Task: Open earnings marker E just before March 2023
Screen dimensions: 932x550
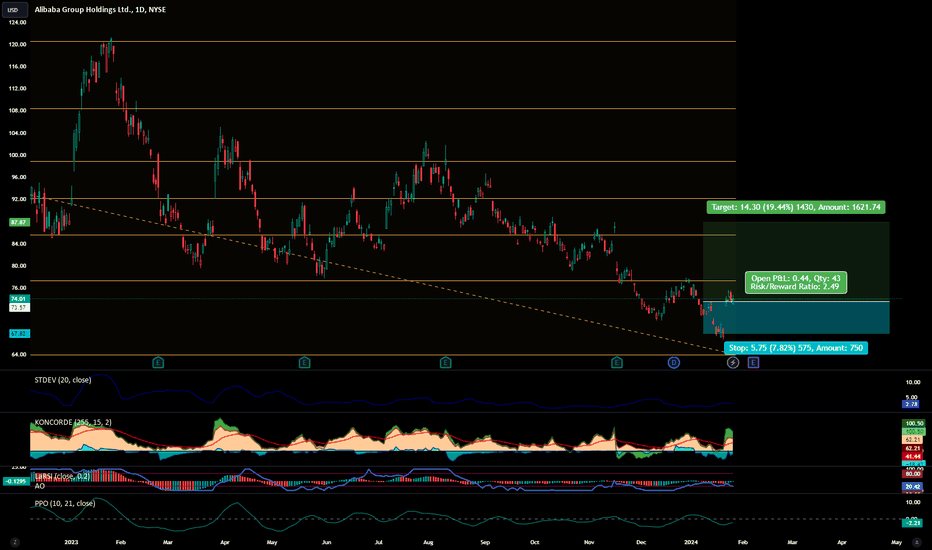Action: point(158,362)
